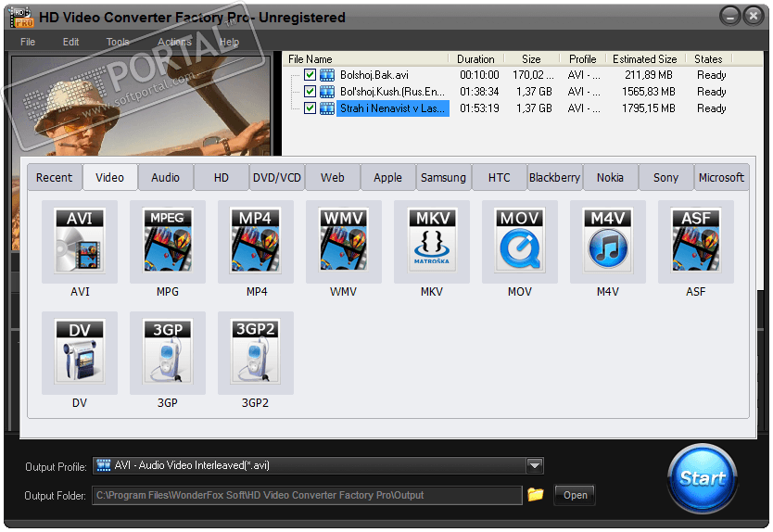Select the AVI format icon
Viewport: 773px width, 532px height.
tap(80, 241)
